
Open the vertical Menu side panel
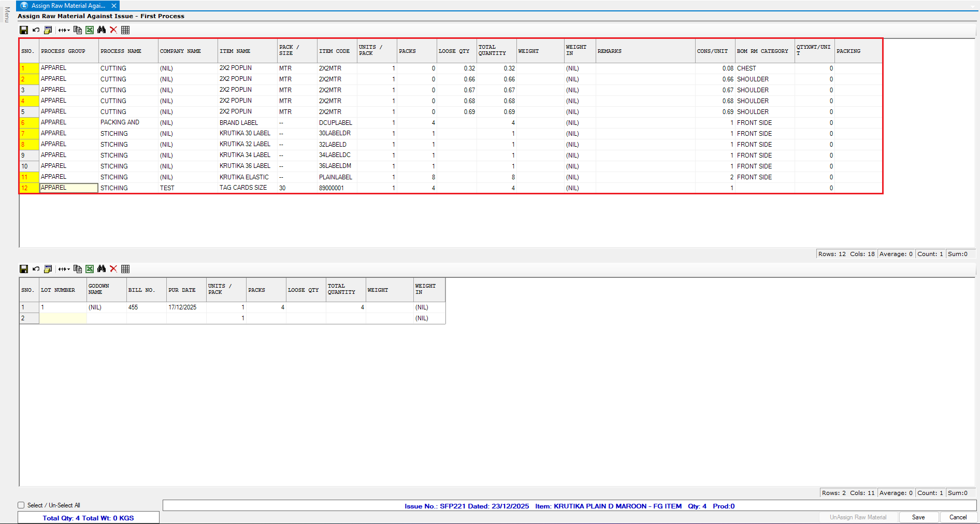[x=7, y=15]
